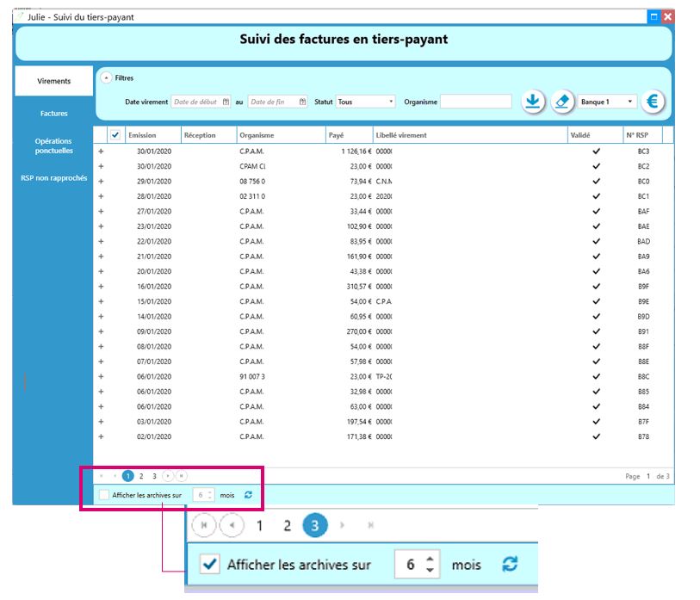Screen dimensions: 700x600
Task: Open the Banque 1 dropdown
Action: point(607,102)
